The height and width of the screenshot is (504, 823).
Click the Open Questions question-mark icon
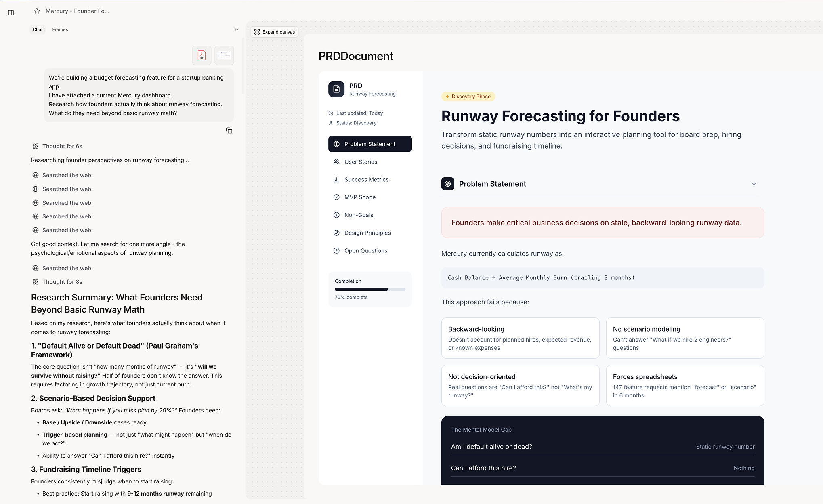click(x=336, y=250)
